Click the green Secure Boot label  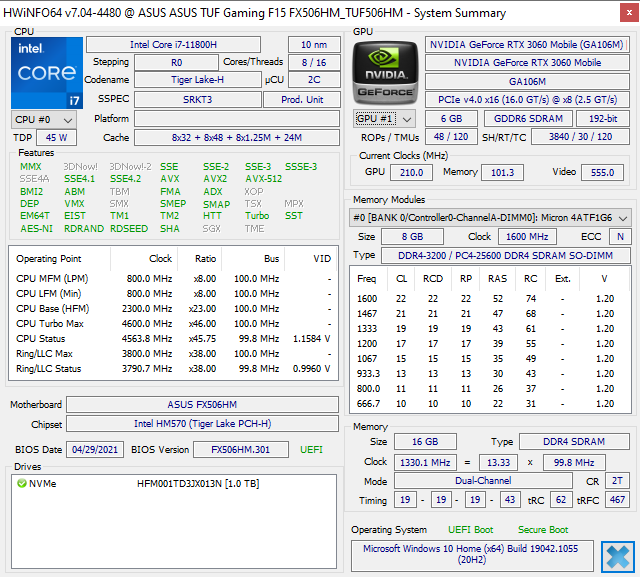(543, 530)
